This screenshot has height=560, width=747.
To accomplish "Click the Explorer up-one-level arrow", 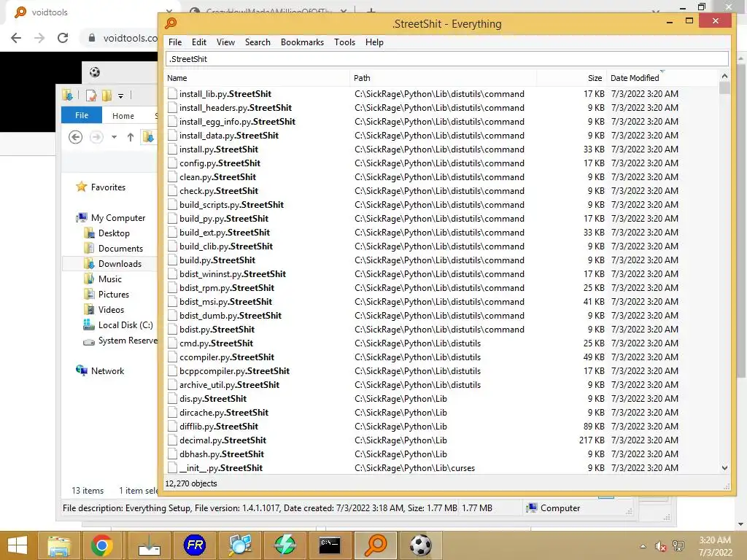I will point(131,137).
